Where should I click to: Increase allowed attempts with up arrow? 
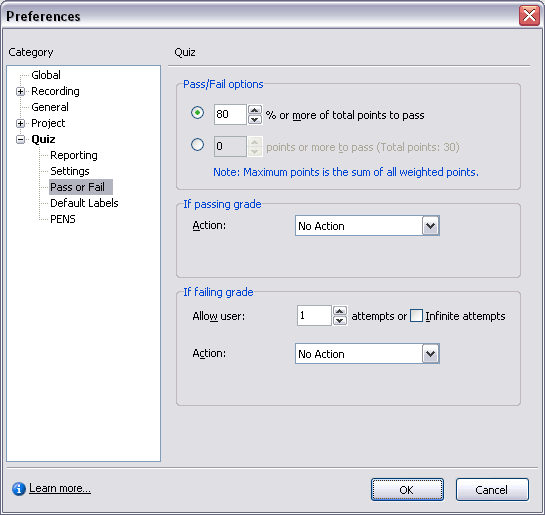point(340,311)
